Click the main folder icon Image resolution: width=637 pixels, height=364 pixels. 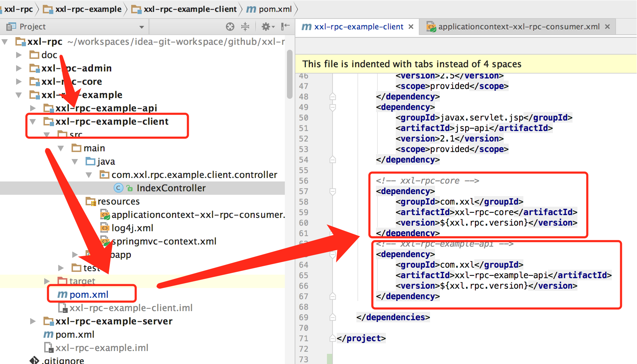point(76,148)
